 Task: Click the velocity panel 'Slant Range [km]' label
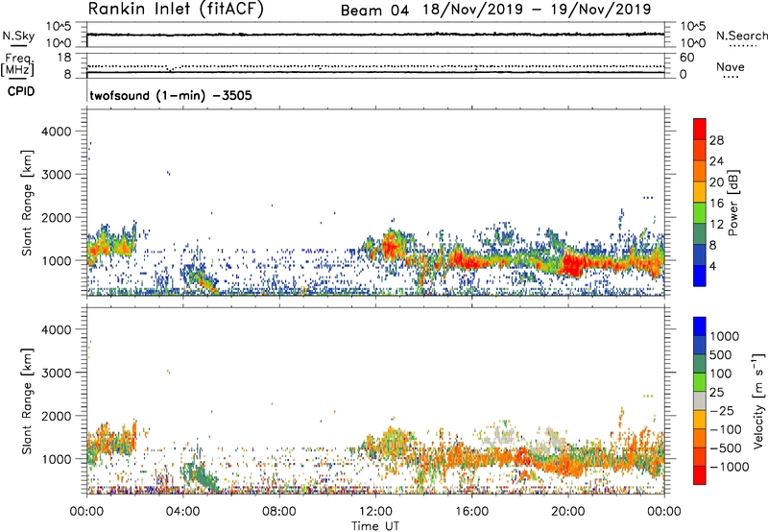pyautogui.click(x=27, y=401)
